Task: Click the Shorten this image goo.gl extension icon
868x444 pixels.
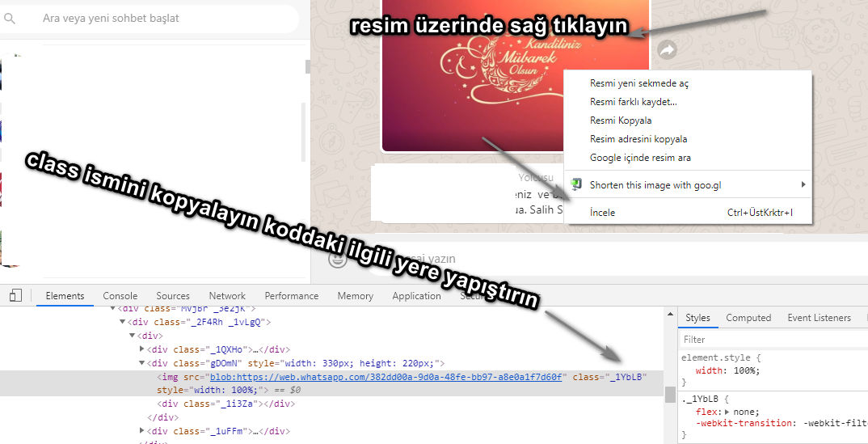Action: point(576,184)
